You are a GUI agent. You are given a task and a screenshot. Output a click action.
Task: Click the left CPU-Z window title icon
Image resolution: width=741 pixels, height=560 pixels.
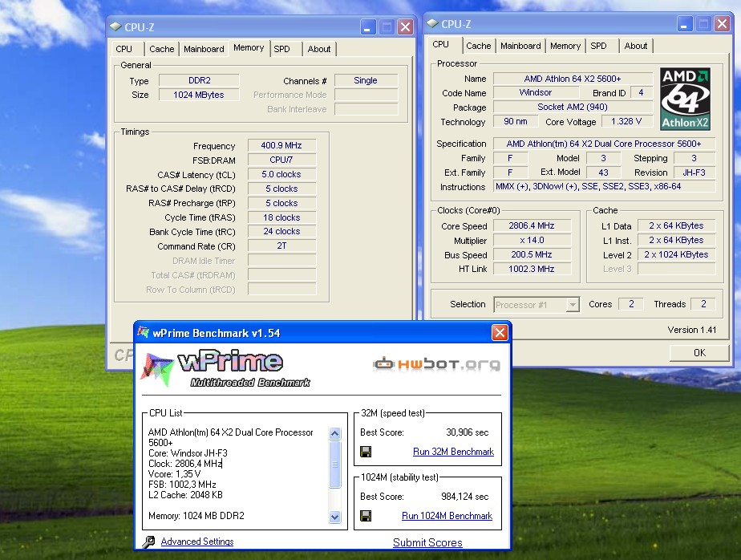pos(115,27)
